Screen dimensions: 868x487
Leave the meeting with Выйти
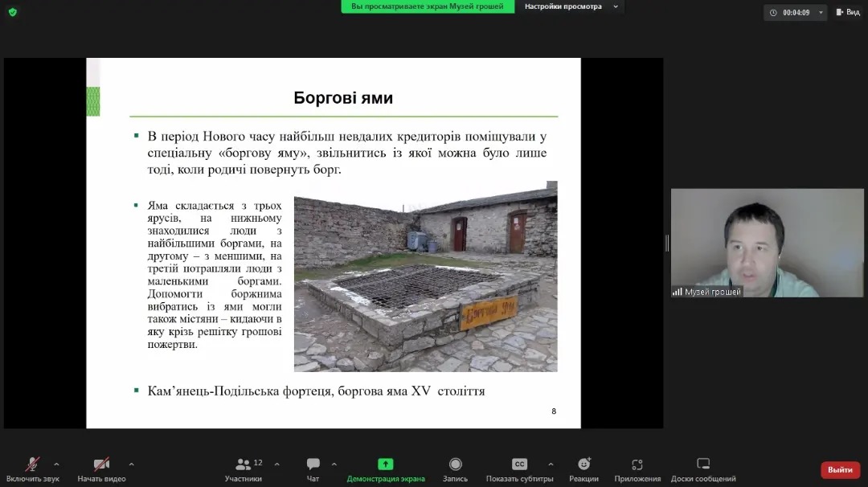click(x=840, y=469)
